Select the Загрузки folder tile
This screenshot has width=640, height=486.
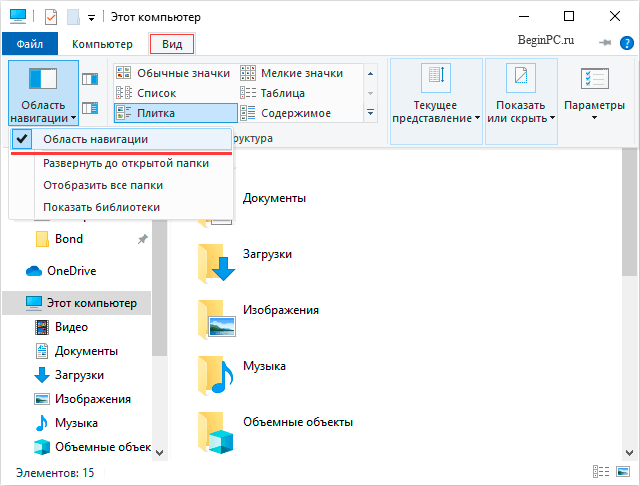245,264
